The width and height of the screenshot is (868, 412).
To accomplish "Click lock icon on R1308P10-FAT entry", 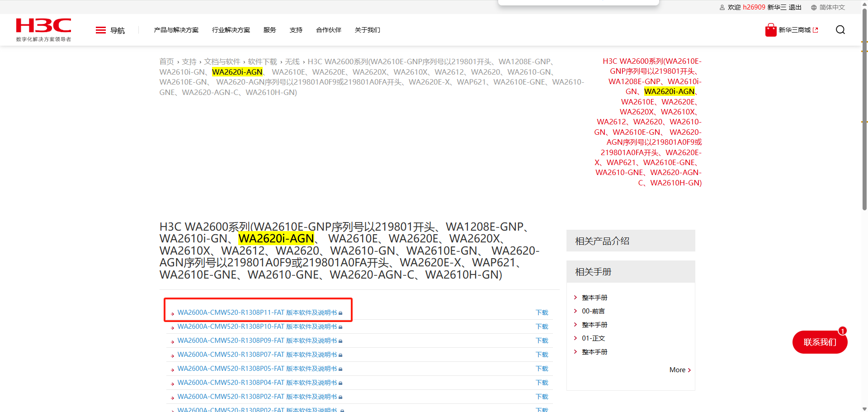I will pos(340,327).
